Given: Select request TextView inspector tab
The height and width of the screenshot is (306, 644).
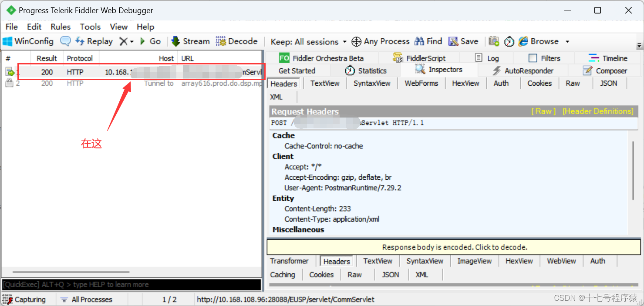Looking at the screenshot, I should [x=325, y=83].
